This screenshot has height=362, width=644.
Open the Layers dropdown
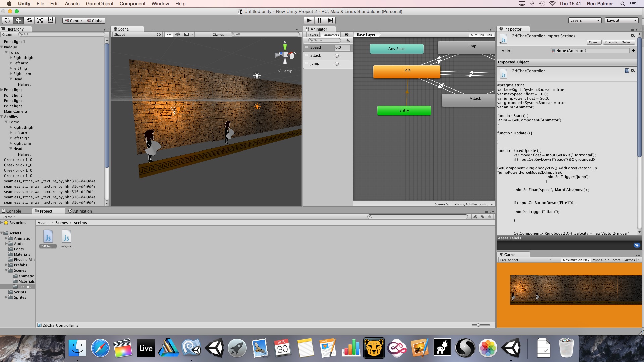[584, 20]
